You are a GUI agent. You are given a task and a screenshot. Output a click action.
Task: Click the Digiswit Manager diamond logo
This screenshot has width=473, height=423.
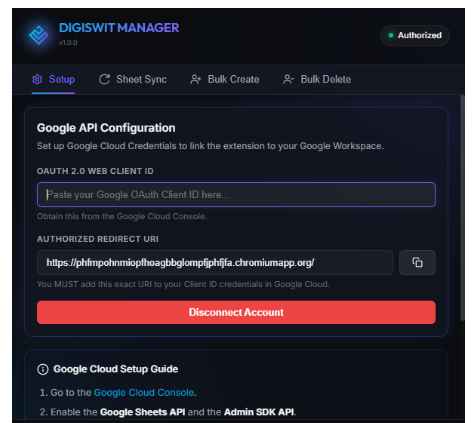point(38,35)
